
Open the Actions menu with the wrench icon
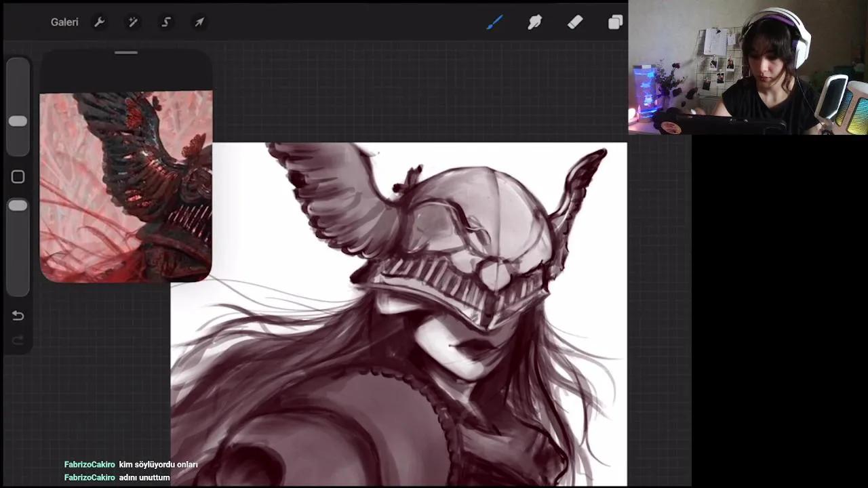[99, 22]
